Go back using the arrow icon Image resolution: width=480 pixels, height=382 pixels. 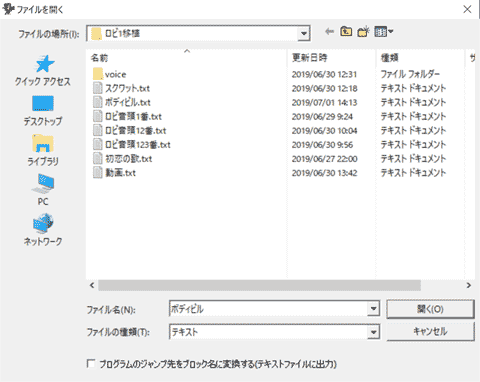(329, 32)
